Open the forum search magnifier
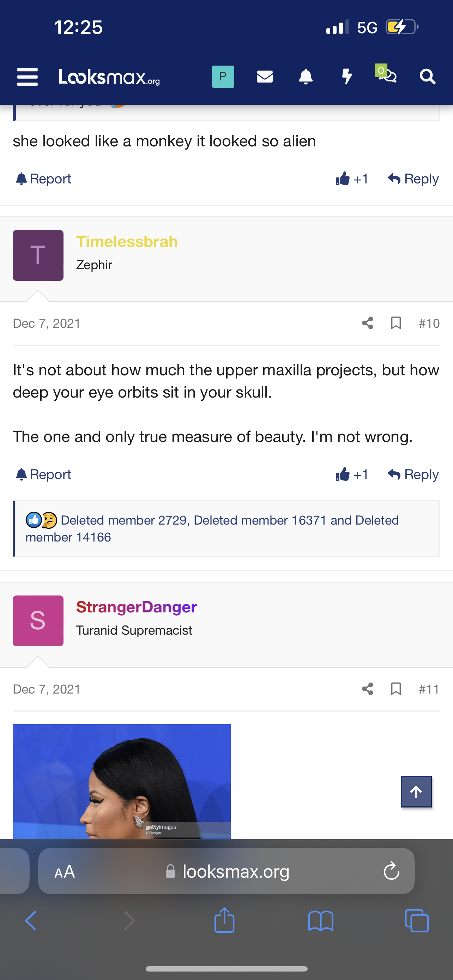The width and height of the screenshot is (453, 980). pos(428,77)
